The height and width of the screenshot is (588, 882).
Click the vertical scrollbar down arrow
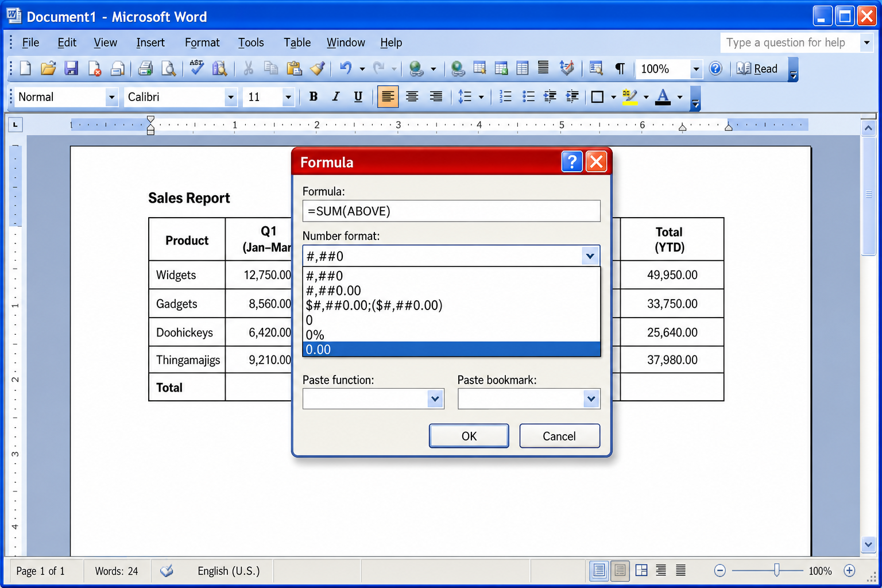click(x=868, y=544)
